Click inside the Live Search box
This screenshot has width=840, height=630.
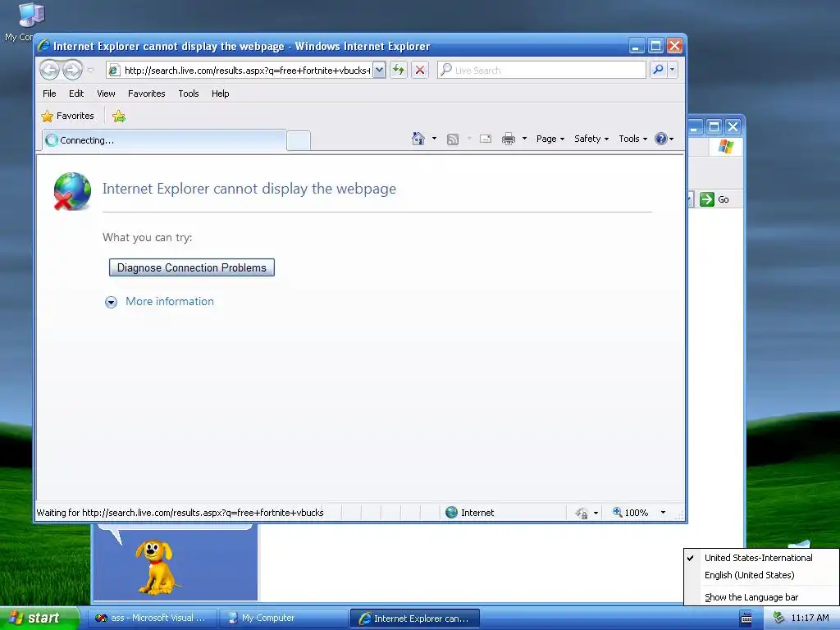tap(541, 71)
